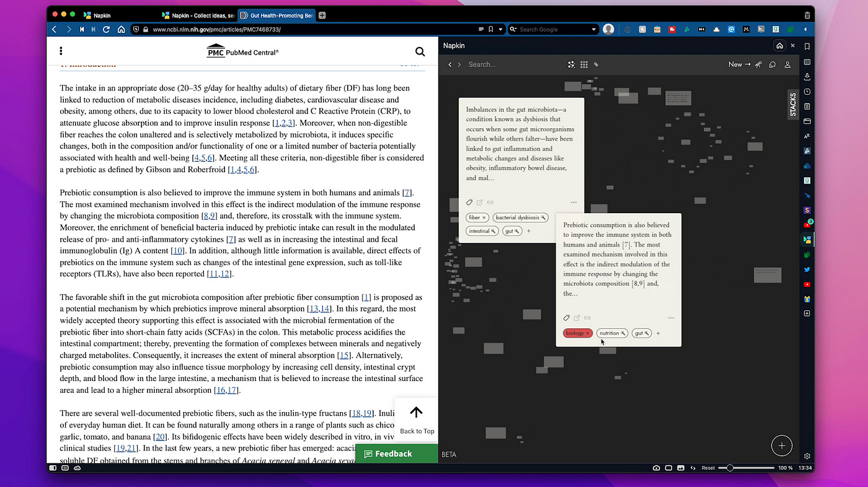This screenshot has height=487, width=868.
Task: Bookmark this page via address bar icon
Action: tap(490, 29)
